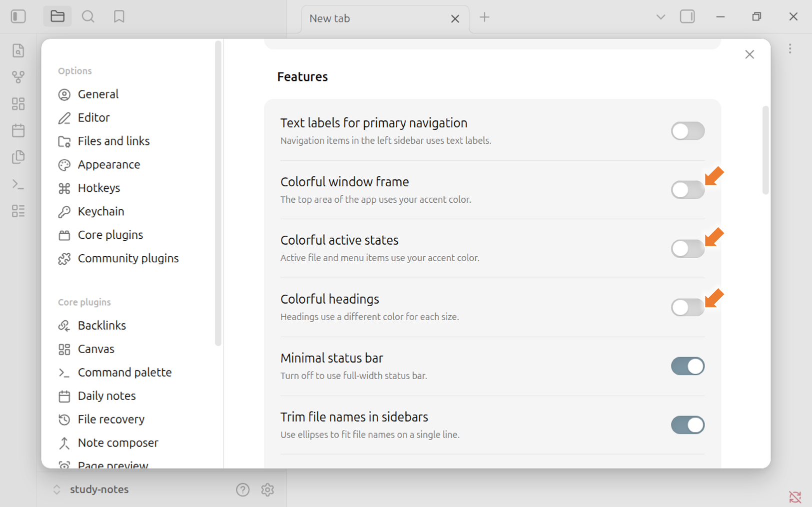Click the "Core plugins" section header label
Image resolution: width=812 pixels, height=507 pixels.
coord(84,302)
